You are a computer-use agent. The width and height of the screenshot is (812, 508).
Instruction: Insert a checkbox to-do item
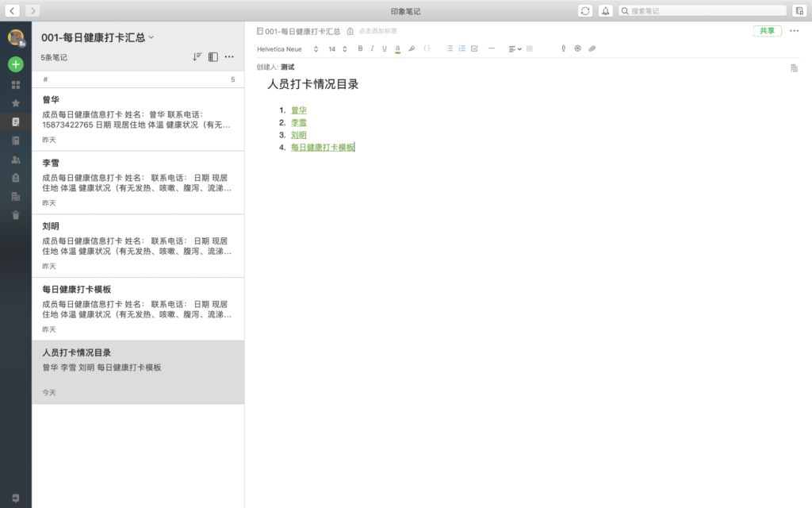(x=474, y=48)
